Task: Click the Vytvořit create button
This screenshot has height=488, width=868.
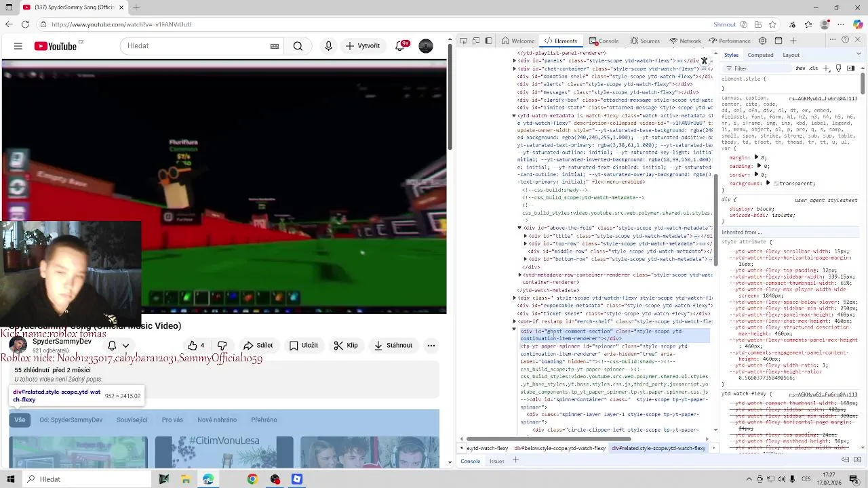Action: (x=363, y=46)
